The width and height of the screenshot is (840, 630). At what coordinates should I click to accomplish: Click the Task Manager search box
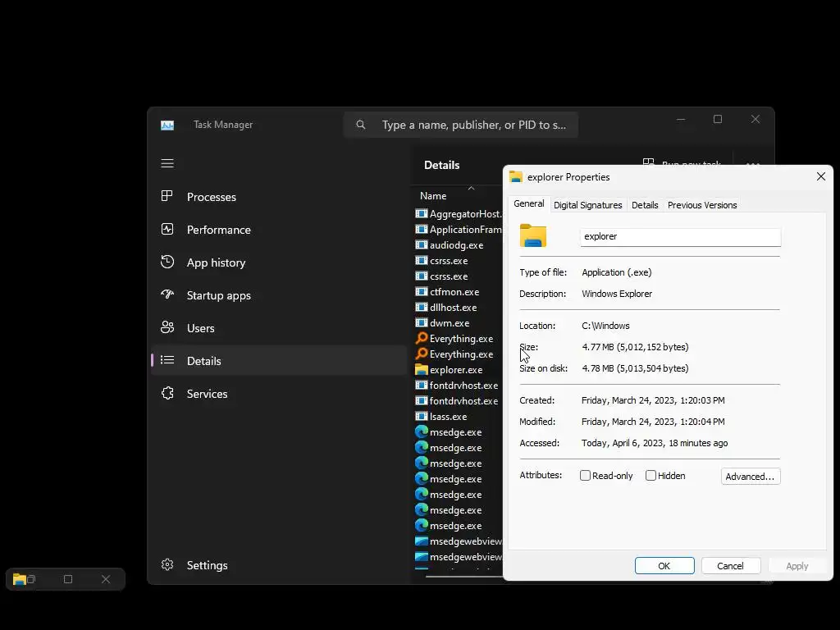(x=461, y=125)
